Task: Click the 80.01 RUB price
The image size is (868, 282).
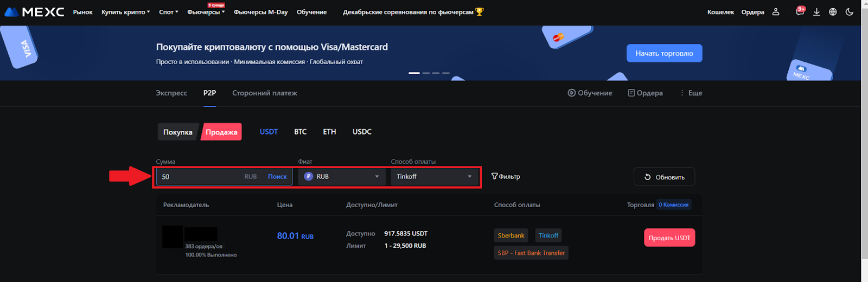Action: click(295, 236)
